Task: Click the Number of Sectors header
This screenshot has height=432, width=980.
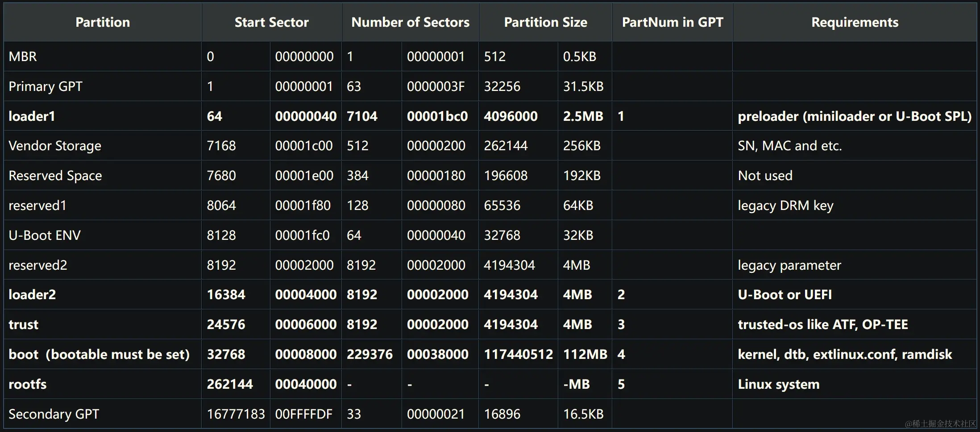Action: coord(410,22)
